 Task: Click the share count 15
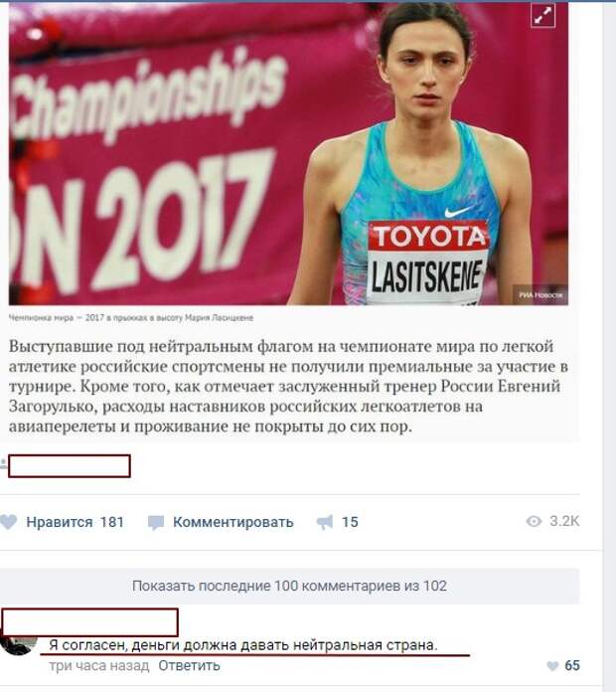point(350,522)
